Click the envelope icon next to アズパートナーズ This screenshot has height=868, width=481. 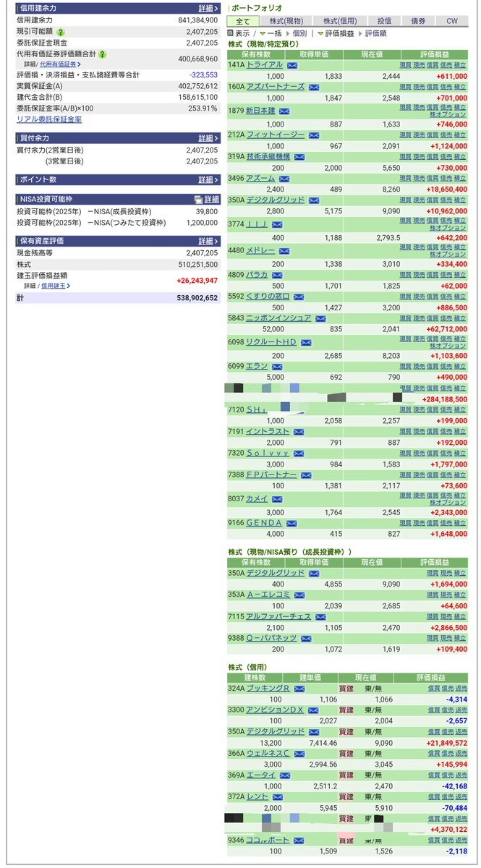click(314, 87)
